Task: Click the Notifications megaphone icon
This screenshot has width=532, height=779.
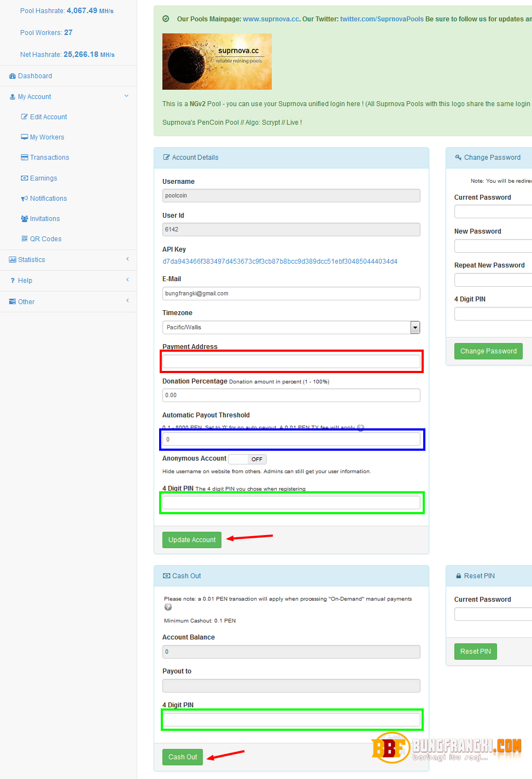Action: [25, 199]
